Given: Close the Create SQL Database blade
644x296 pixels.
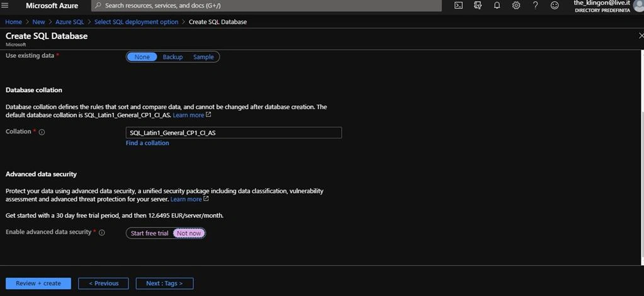Looking at the screenshot, I should [x=641, y=36].
